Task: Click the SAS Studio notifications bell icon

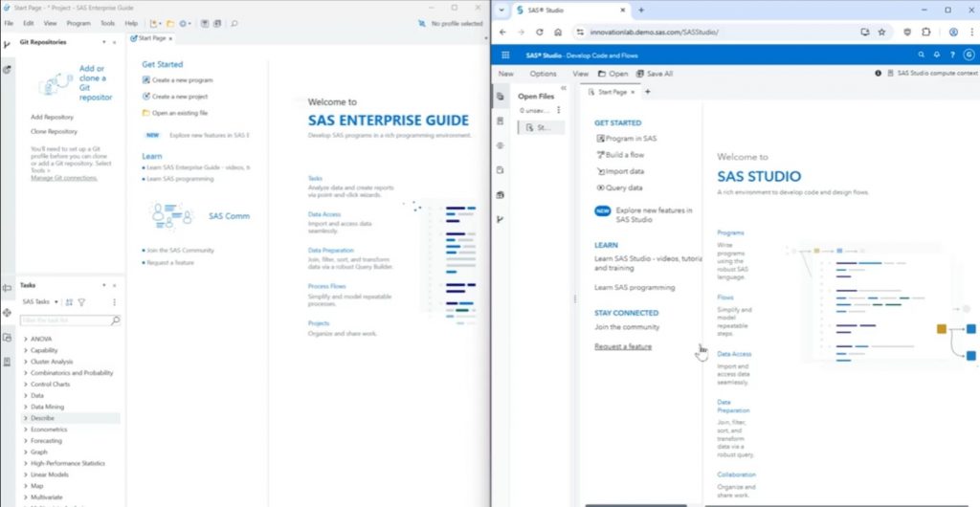Action: 936,55
